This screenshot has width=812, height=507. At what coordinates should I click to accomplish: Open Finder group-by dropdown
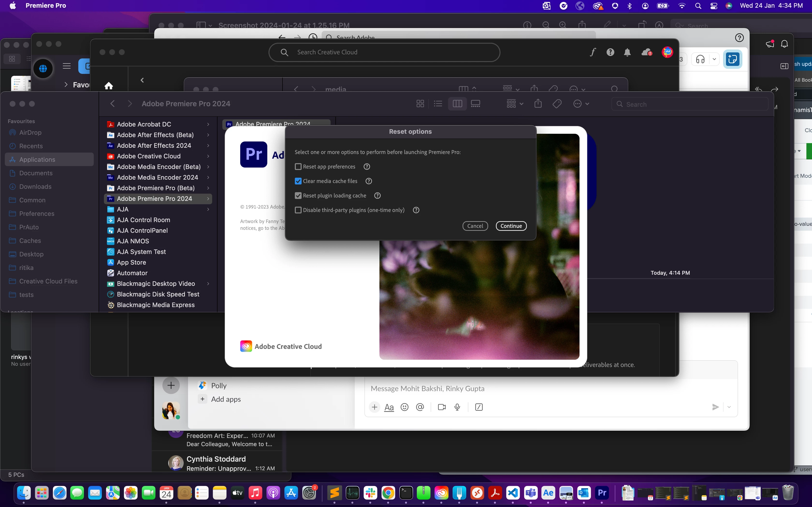click(515, 104)
